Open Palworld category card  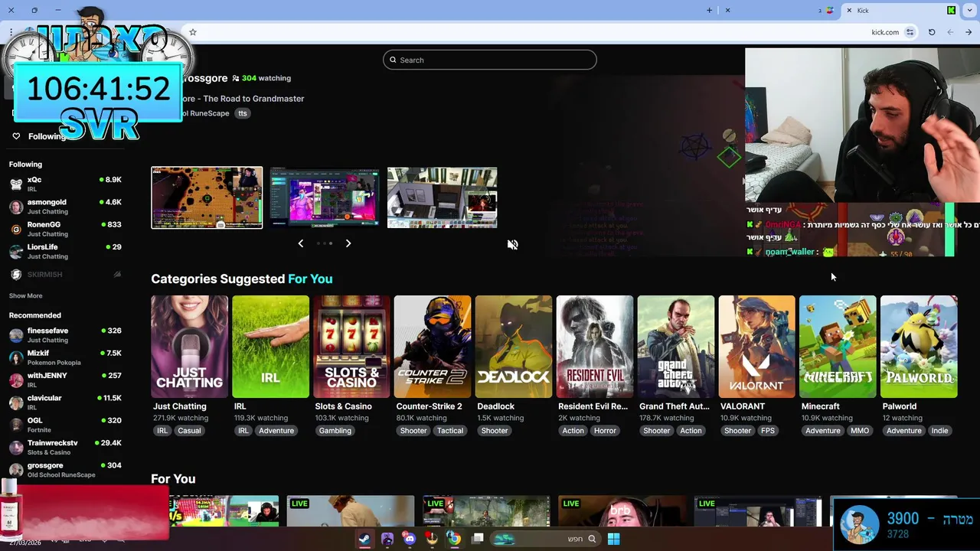point(919,347)
